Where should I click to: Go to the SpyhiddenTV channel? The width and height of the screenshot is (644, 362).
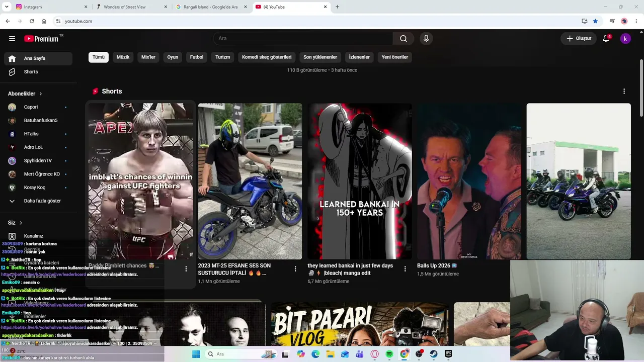(x=38, y=161)
